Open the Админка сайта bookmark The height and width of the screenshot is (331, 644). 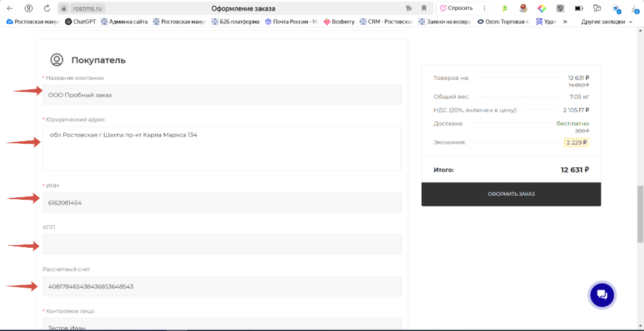pos(124,21)
